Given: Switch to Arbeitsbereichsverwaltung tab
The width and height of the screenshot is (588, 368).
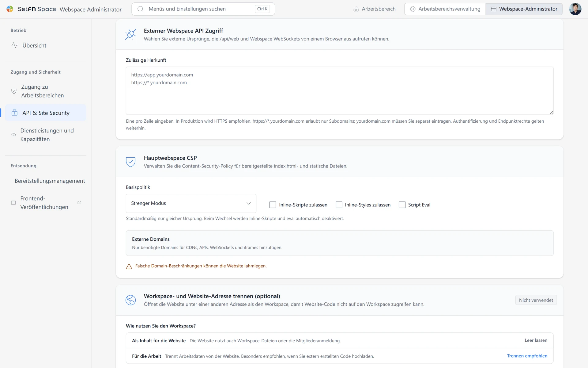Looking at the screenshot, I should [x=445, y=9].
